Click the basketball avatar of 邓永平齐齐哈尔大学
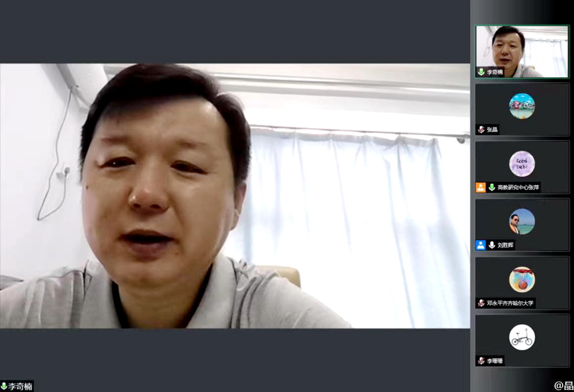Viewport: 574px width, 392px height. click(x=522, y=279)
